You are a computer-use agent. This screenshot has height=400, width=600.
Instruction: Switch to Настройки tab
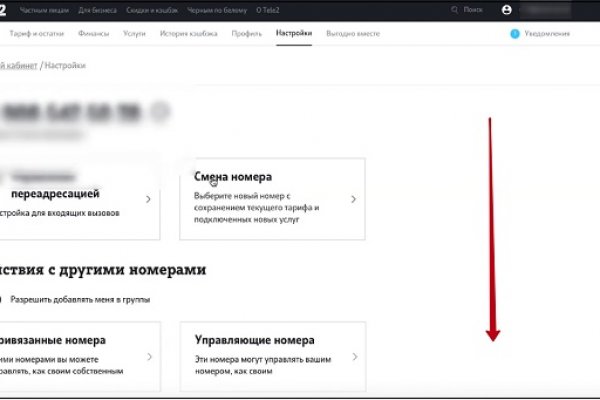click(x=293, y=33)
